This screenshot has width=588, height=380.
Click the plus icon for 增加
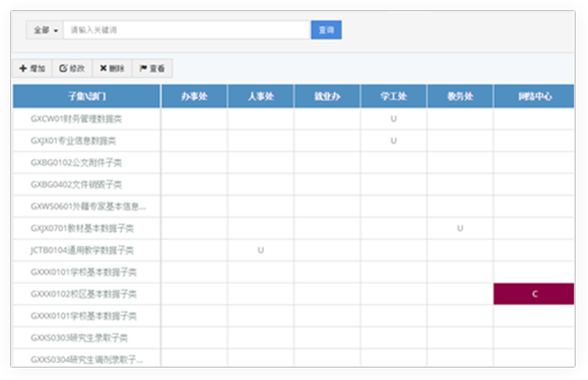23,69
